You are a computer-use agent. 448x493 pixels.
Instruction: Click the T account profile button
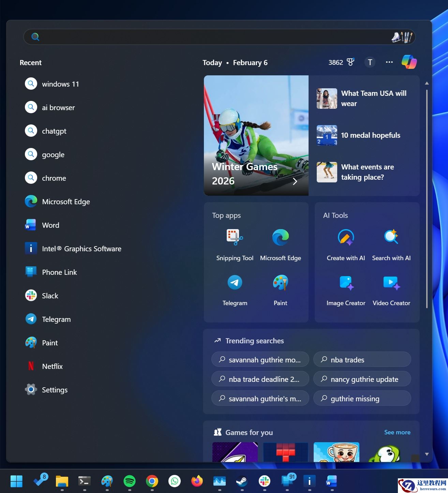[x=370, y=62]
